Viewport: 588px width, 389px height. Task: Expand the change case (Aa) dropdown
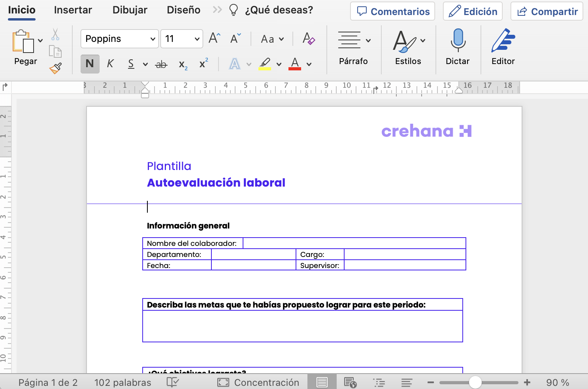[271, 39]
